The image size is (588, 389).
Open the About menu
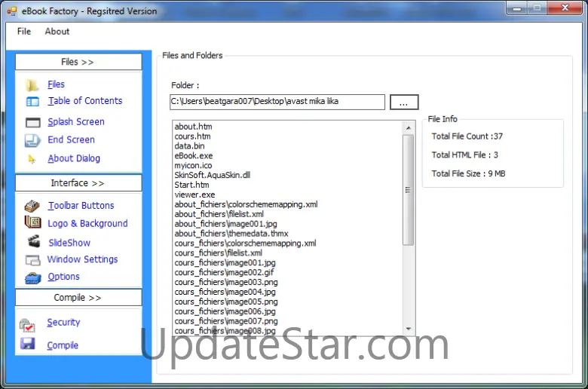(x=57, y=32)
